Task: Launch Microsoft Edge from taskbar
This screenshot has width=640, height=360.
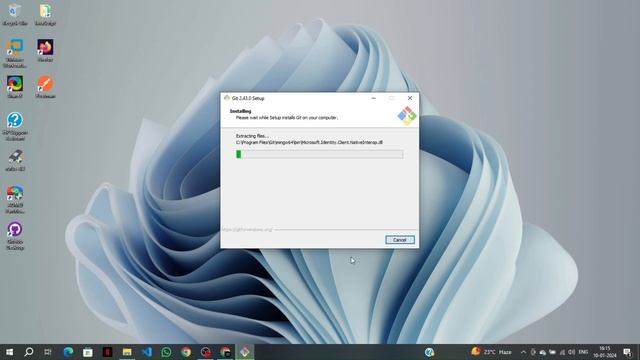Action: coord(68,352)
